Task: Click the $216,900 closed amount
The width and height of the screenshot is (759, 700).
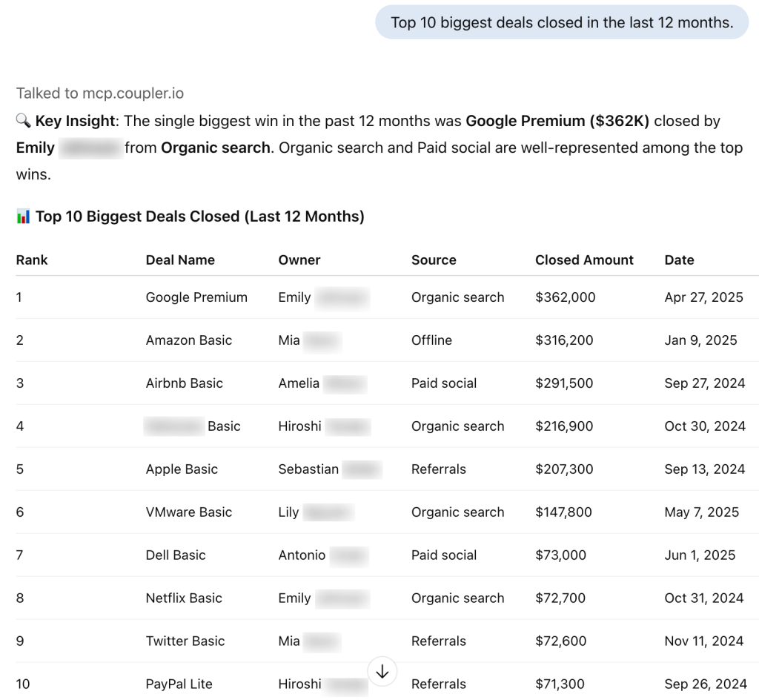Action: 564,426
